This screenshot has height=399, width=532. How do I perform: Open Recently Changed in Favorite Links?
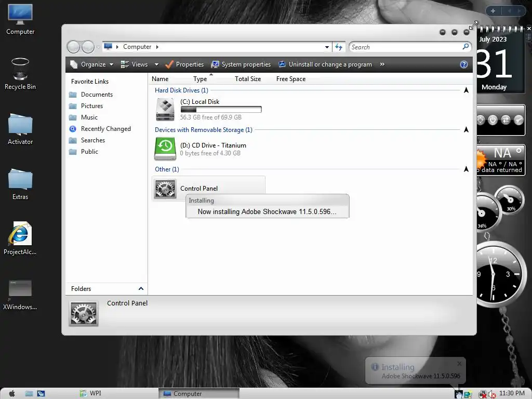(100, 129)
